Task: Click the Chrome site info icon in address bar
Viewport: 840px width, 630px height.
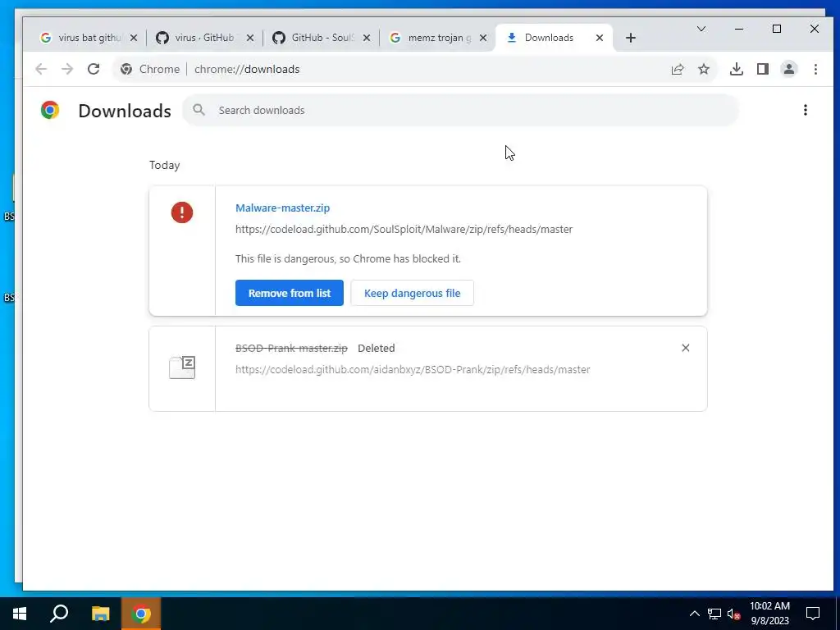Action: pyautogui.click(x=126, y=69)
